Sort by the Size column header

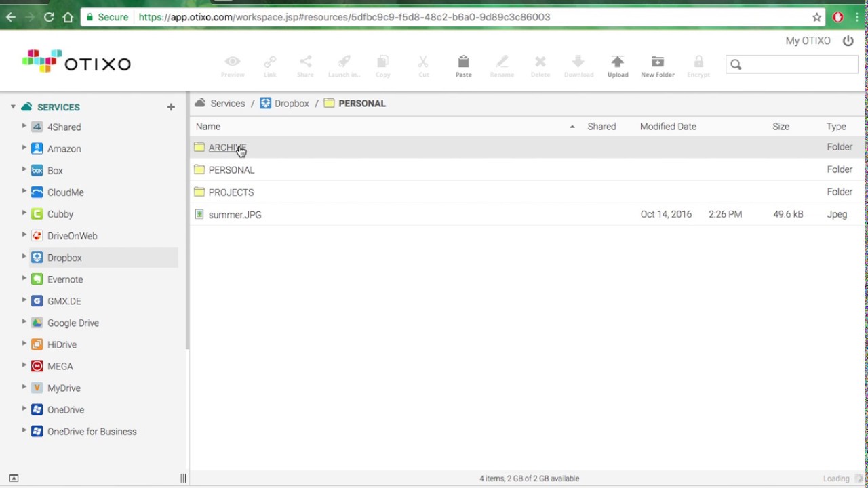781,127
